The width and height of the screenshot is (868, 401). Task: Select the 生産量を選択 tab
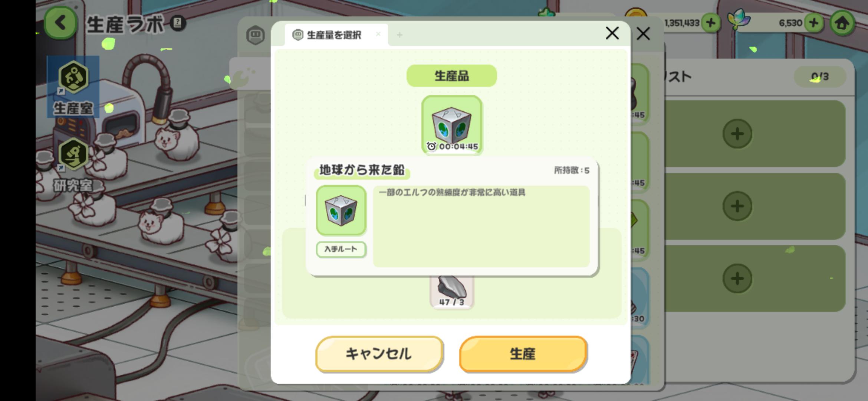coord(334,35)
